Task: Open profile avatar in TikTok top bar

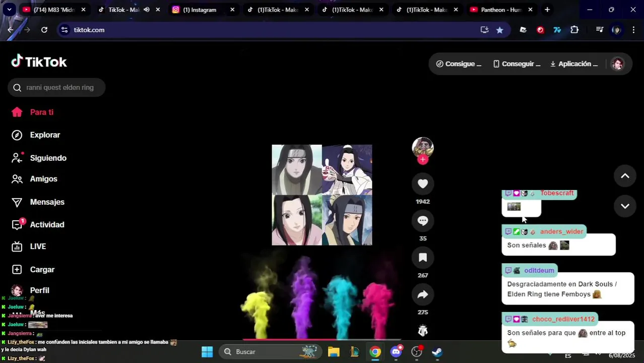Action: (617, 64)
